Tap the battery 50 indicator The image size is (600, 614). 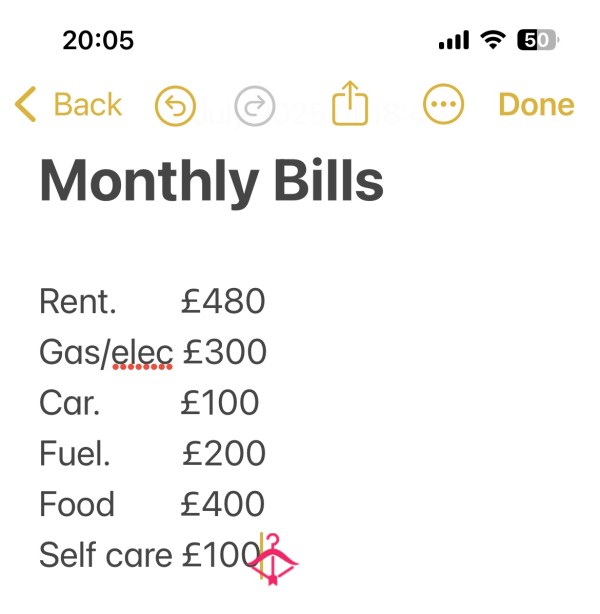(x=538, y=40)
